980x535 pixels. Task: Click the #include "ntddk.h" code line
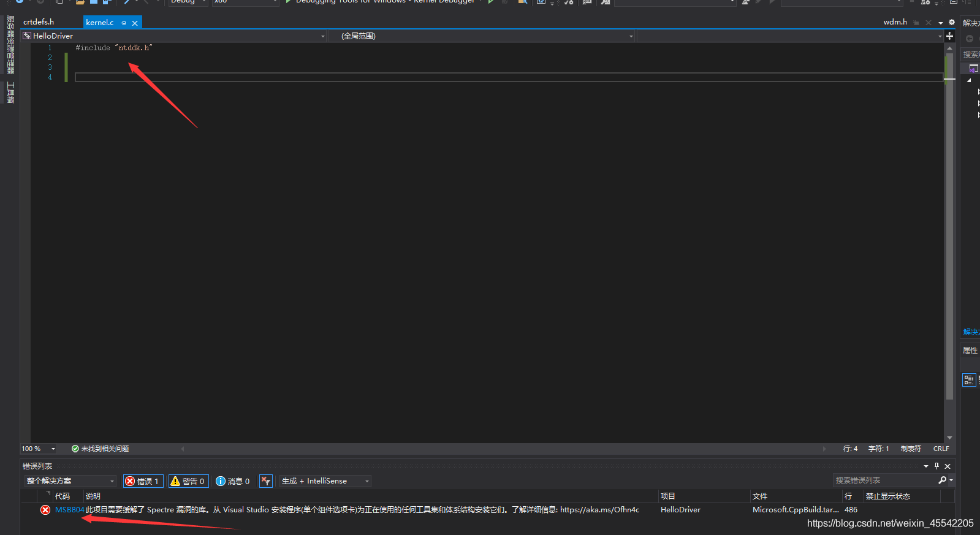tap(114, 48)
